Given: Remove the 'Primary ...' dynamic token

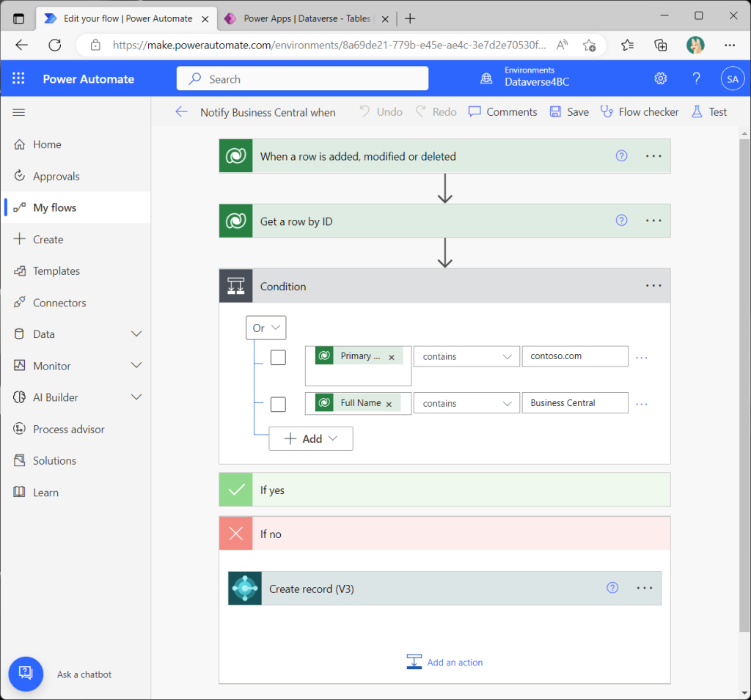Looking at the screenshot, I should click(392, 358).
